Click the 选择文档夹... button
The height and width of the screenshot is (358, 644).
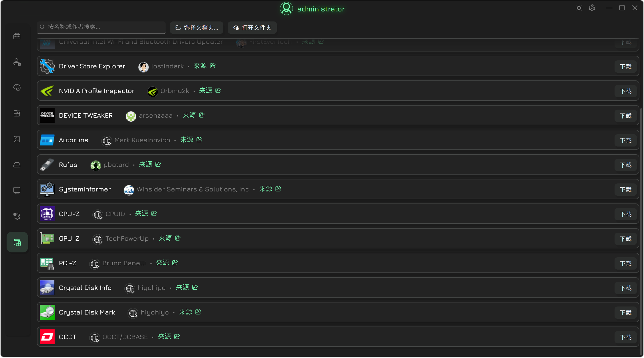coord(197,27)
